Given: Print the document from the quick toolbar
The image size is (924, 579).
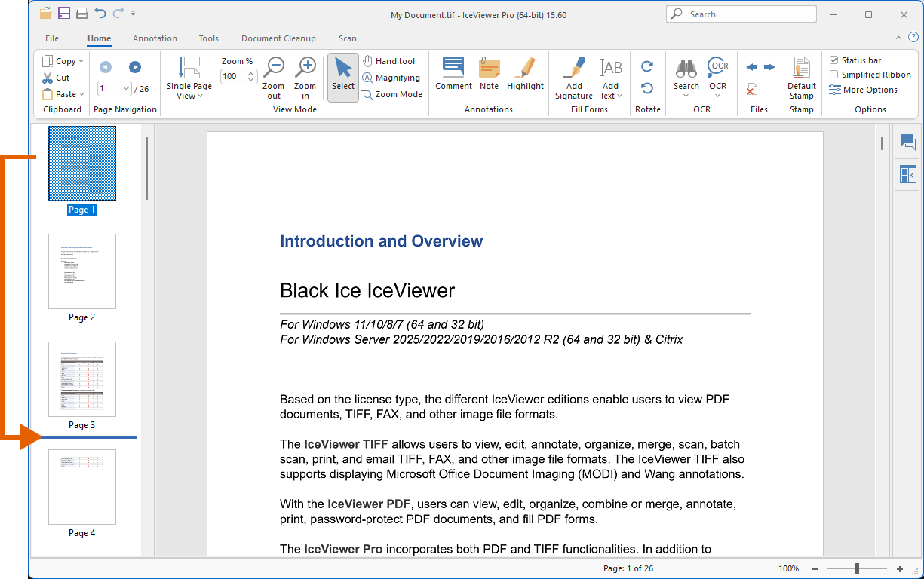Looking at the screenshot, I should (x=81, y=13).
